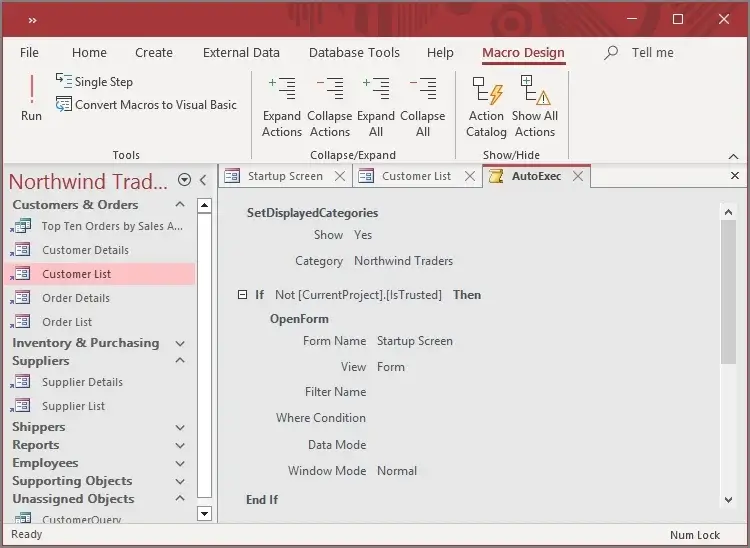Open the Database Tools ribbon tab
Image resolution: width=750 pixels, height=548 pixels.
(354, 53)
